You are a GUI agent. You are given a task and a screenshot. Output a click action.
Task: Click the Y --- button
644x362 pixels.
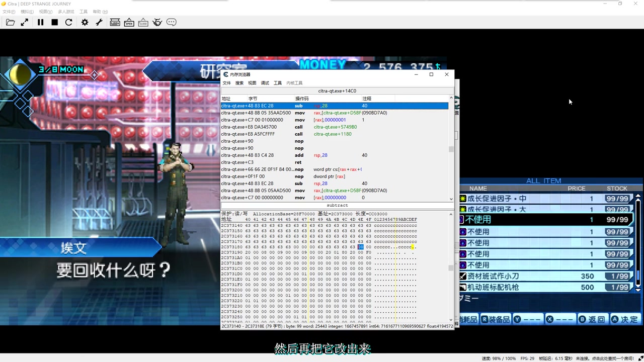tap(528, 319)
